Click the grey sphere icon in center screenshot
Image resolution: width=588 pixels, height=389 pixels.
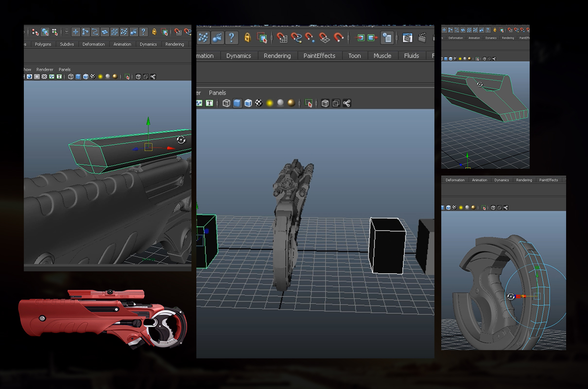tap(280, 103)
